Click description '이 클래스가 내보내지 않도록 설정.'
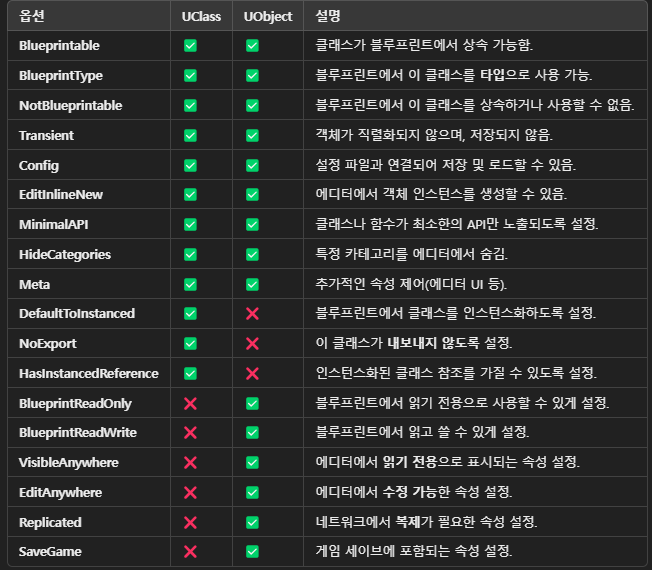 (414, 343)
